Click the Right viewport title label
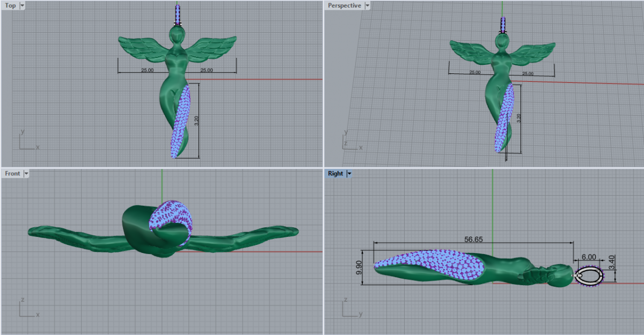 [335, 173]
